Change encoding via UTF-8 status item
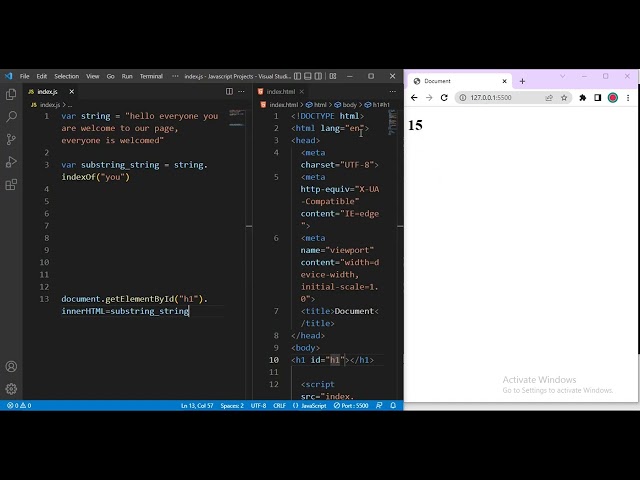Screen dimensions: 640x480 coord(258,406)
